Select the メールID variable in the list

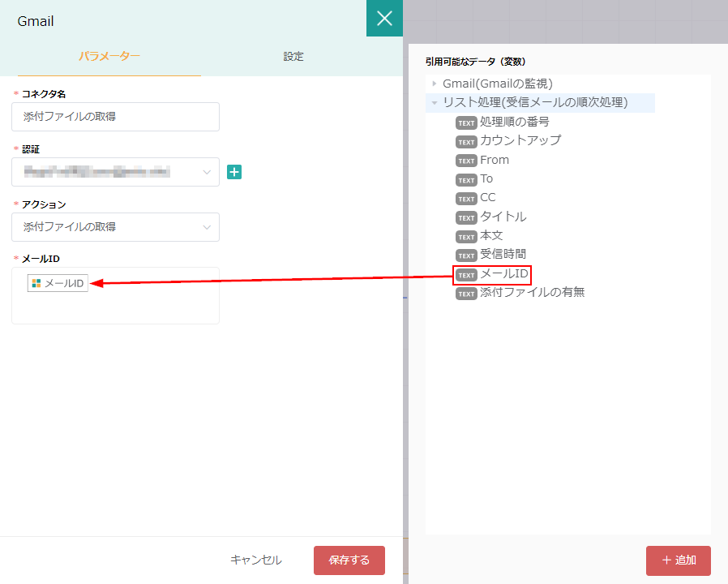(504, 273)
